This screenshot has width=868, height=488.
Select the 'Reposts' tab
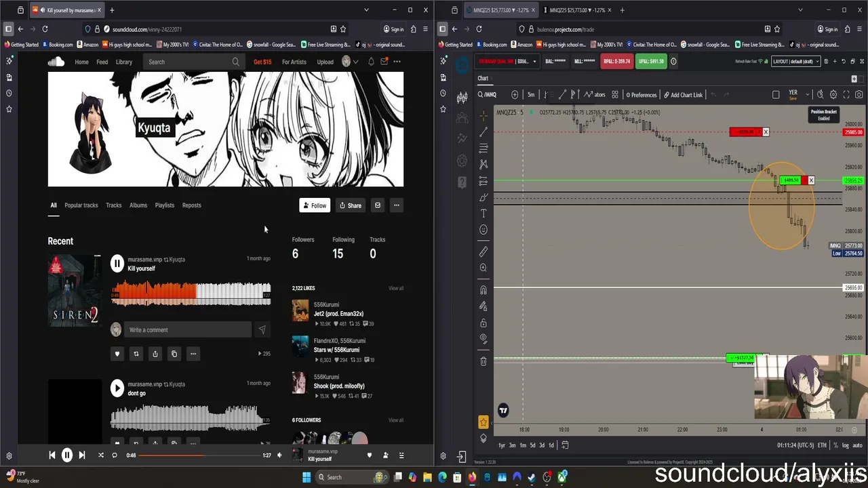coord(191,205)
